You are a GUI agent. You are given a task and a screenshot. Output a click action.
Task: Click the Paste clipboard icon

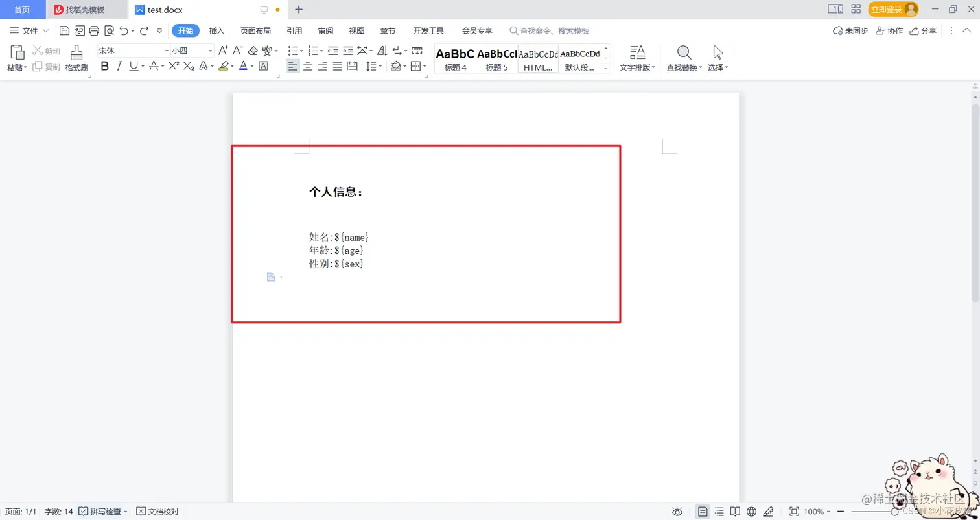click(17, 52)
